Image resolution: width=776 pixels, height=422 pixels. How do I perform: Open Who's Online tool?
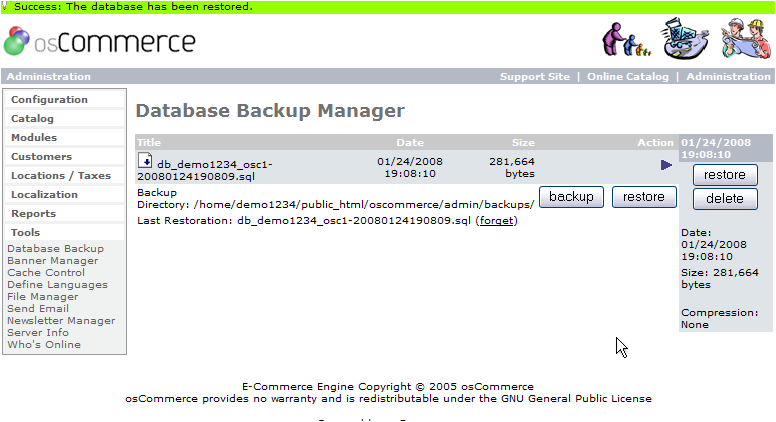44,345
